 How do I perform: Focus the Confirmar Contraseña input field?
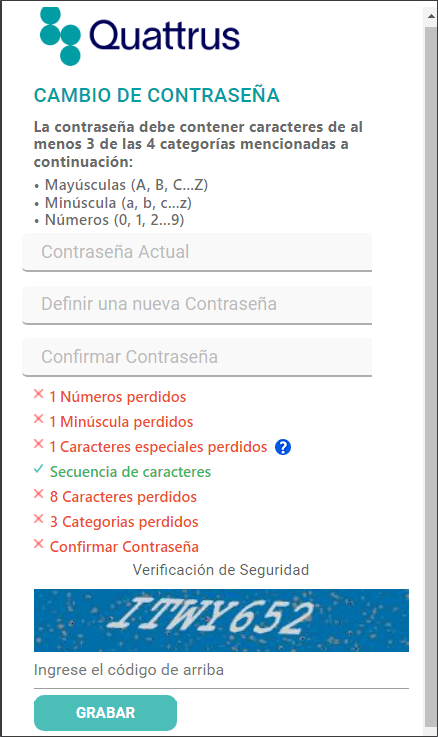[x=197, y=357]
